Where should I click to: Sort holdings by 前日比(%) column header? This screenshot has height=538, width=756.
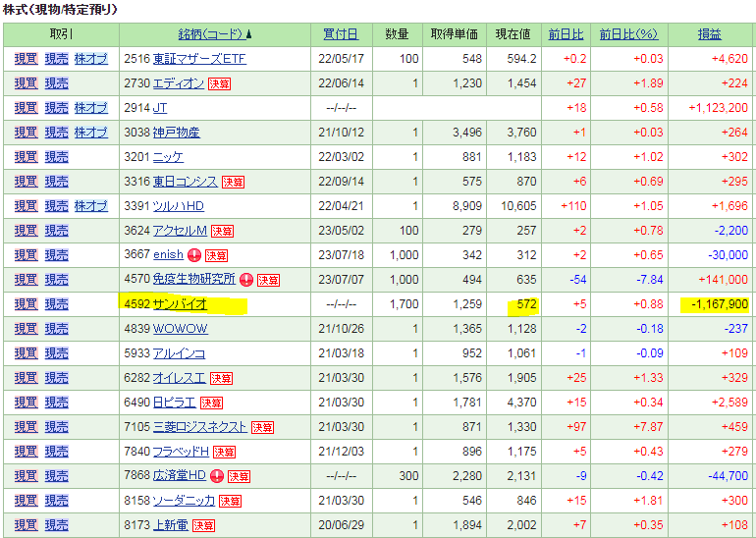point(628,34)
